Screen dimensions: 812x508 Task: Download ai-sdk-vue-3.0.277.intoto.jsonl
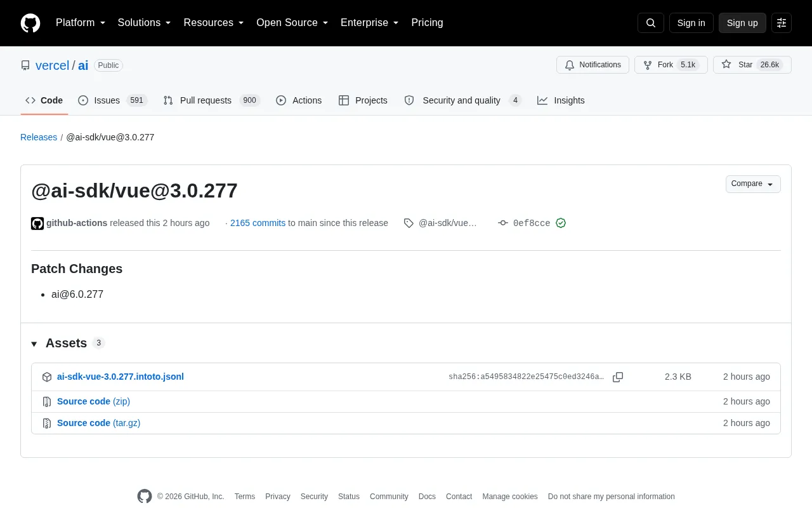[x=121, y=377]
